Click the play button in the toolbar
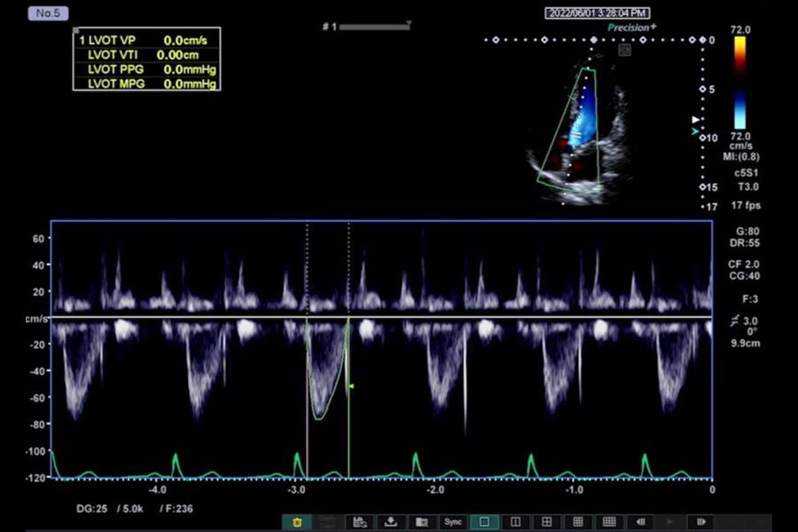The width and height of the screenshot is (798, 532). [x=670, y=522]
